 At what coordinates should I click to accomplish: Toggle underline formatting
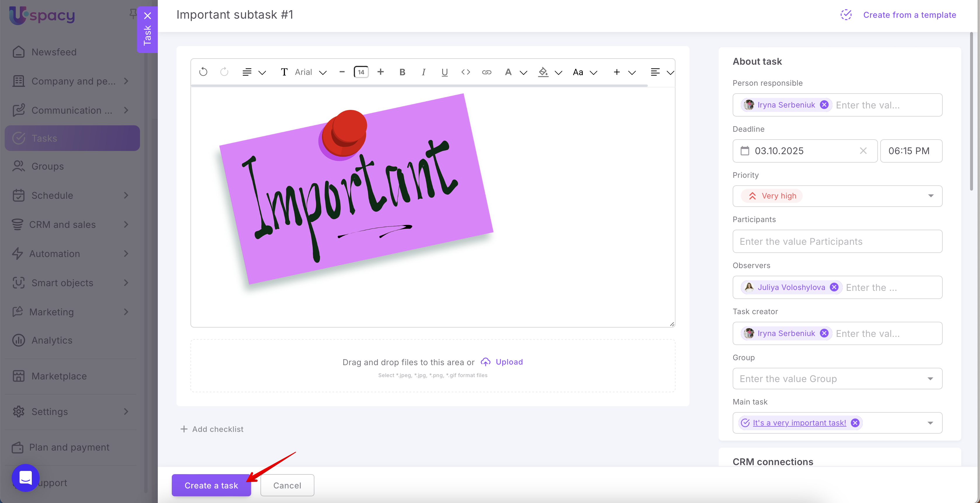click(x=444, y=72)
